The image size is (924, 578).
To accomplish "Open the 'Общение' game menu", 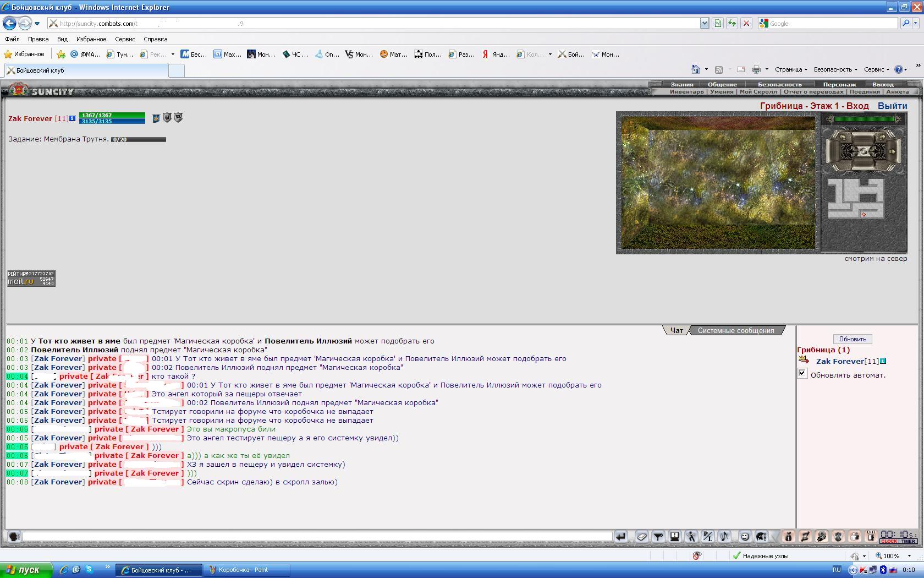I will (x=722, y=84).
